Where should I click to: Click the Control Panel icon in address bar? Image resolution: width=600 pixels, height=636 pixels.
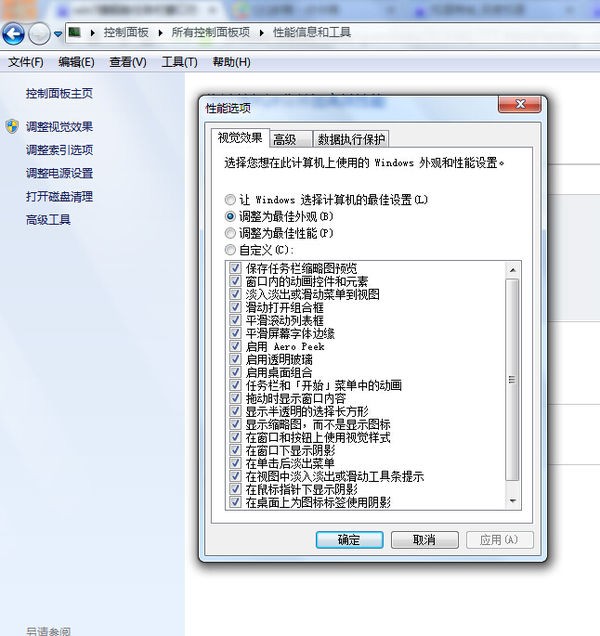pos(74,32)
